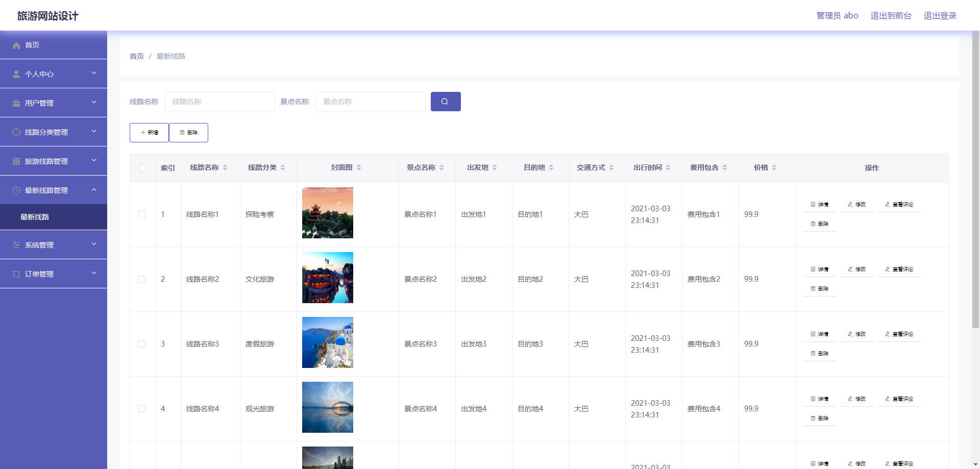Click the magnifier search button
980x469 pixels.
446,102
